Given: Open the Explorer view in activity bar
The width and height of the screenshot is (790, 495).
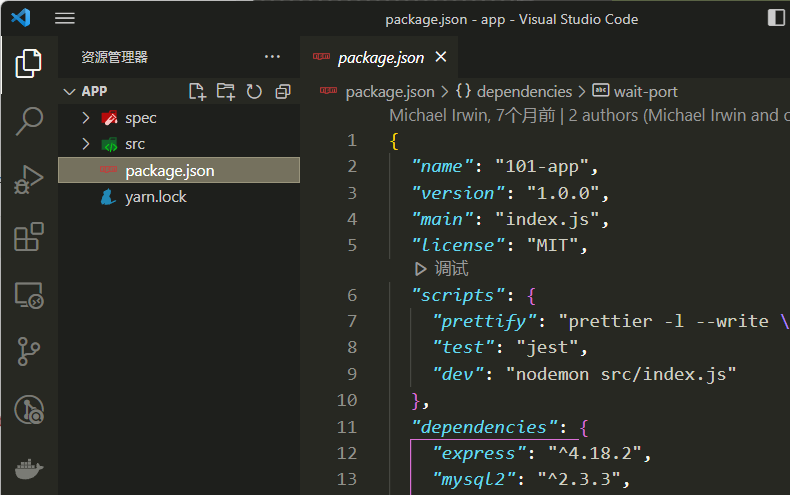Looking at the screenshot, I should [x=28, y=63].
